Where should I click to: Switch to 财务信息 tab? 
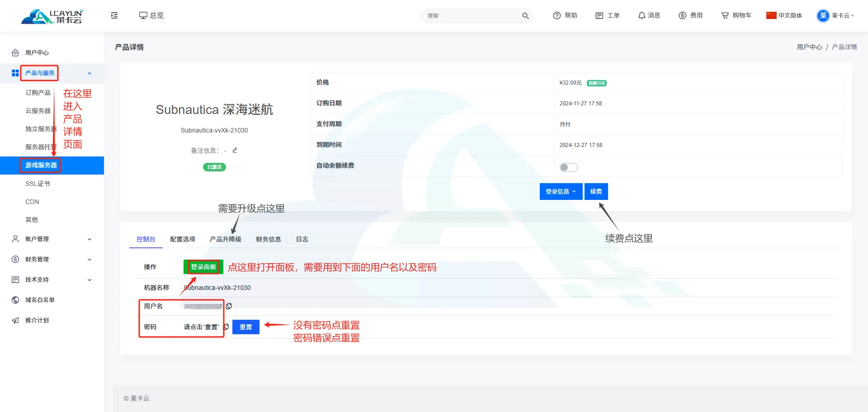point(269,239)
